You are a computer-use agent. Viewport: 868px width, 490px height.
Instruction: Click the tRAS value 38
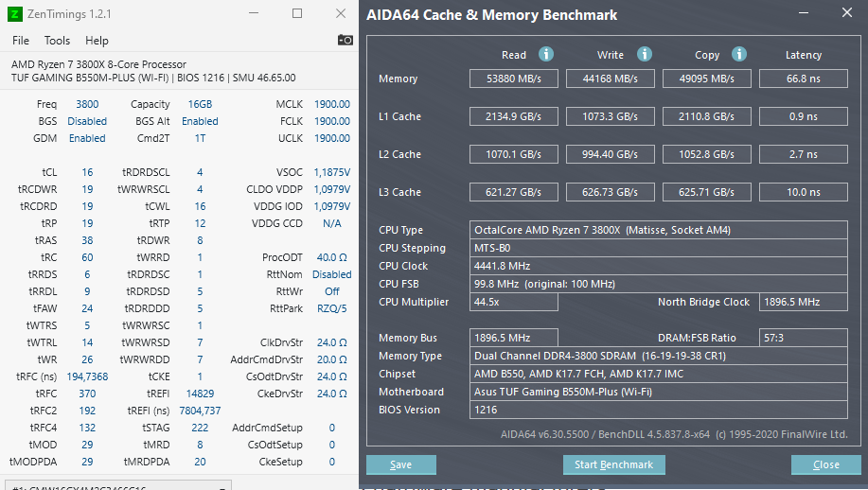(87, 240)
